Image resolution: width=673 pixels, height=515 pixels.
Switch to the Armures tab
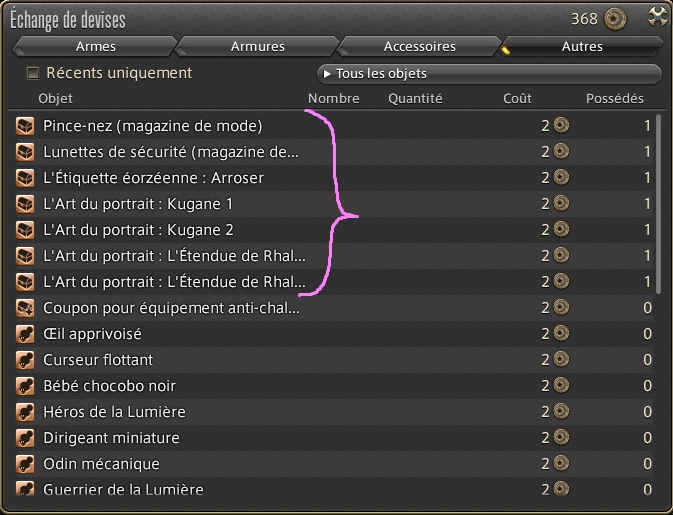[258, 46]
